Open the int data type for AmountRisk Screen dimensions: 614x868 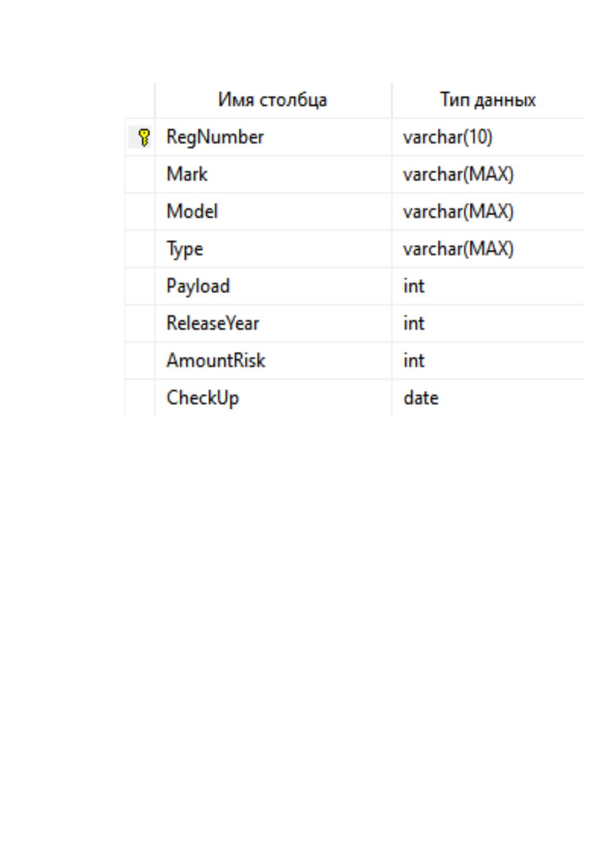coord(488,360)
